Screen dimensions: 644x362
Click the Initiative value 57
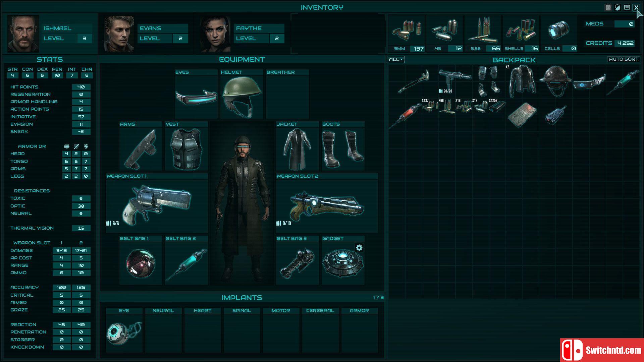coord(81,117)
